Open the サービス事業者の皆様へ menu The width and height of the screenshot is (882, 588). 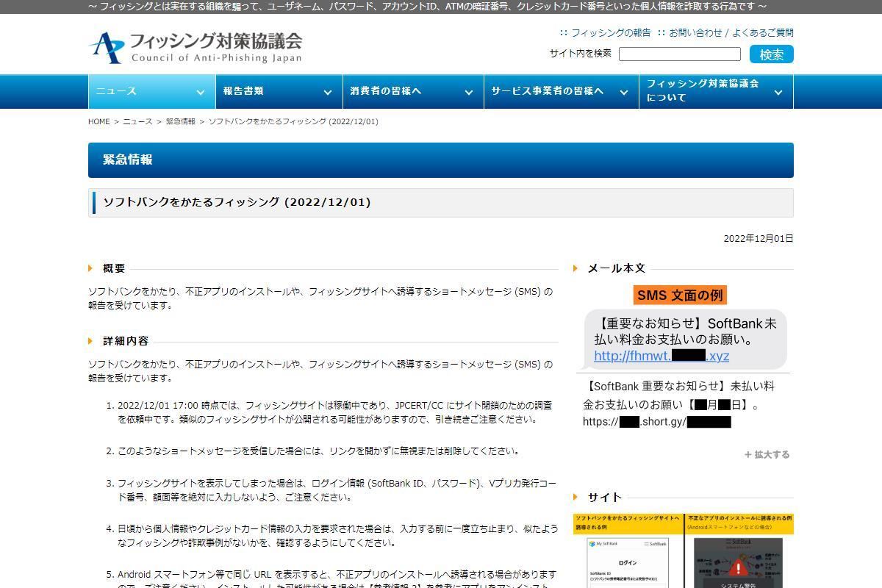pyautogui.click(x=561, y=91)
